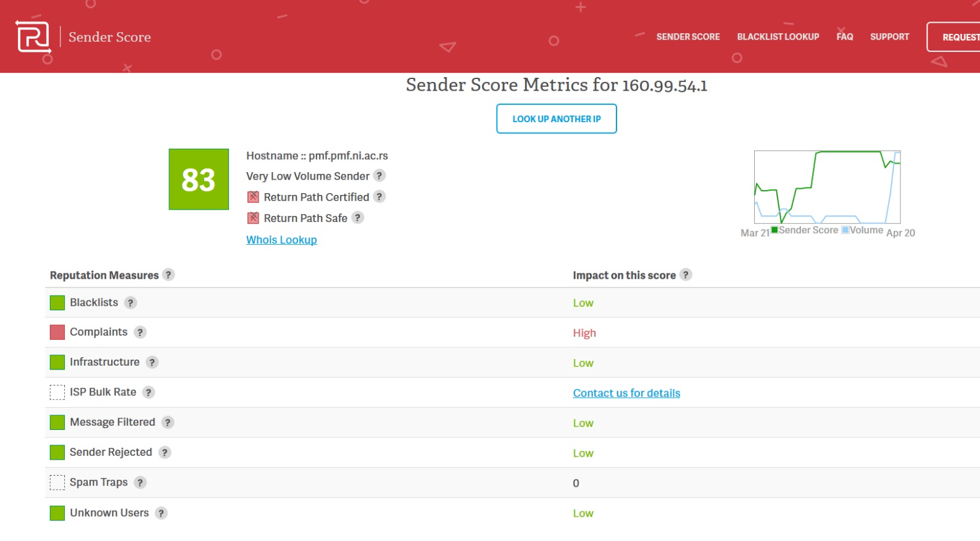Click the ISP Bulk Rate help icon
This screenshot has width=980, height=541.
[149, 392]
